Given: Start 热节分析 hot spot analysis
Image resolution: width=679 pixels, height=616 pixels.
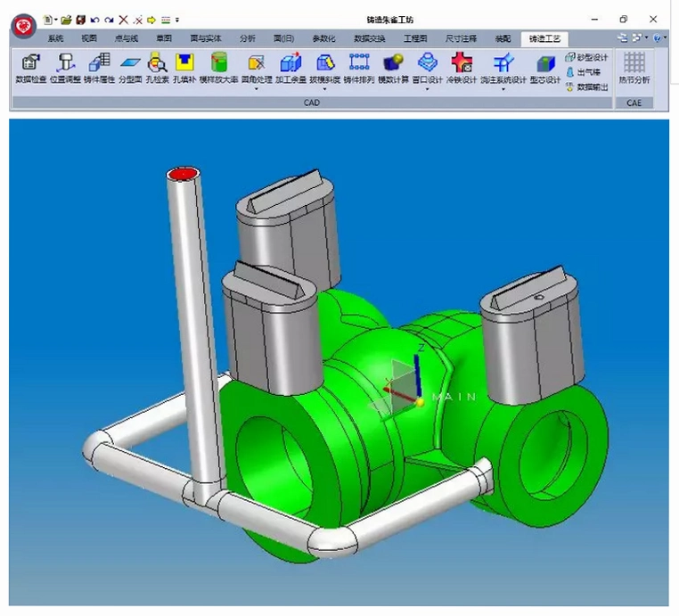Looking at the screenshot, I should point(634,68).
